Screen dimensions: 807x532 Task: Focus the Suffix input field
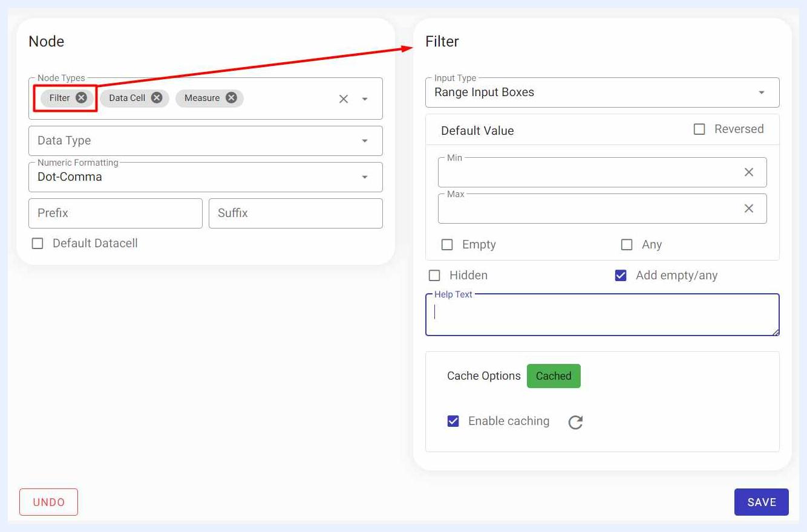click(x=296, y=213)
